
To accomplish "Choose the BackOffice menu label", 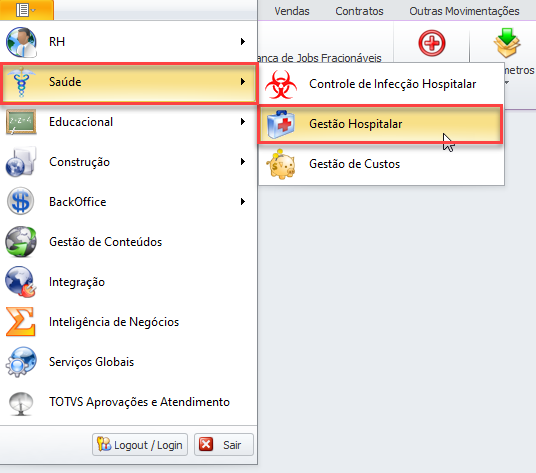I will 78,202.
